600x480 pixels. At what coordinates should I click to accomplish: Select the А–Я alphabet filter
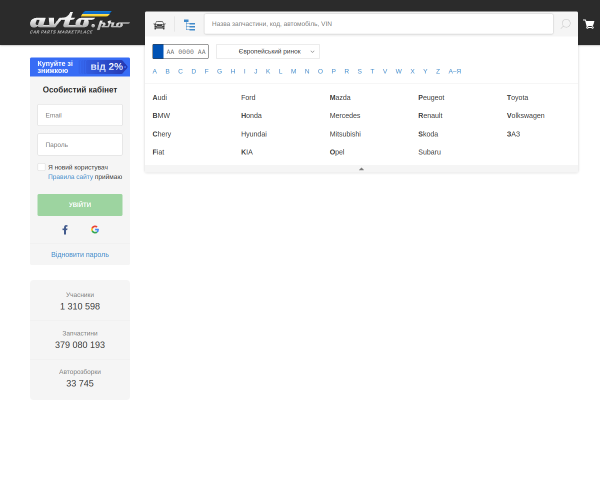click(x=455, y=72)
